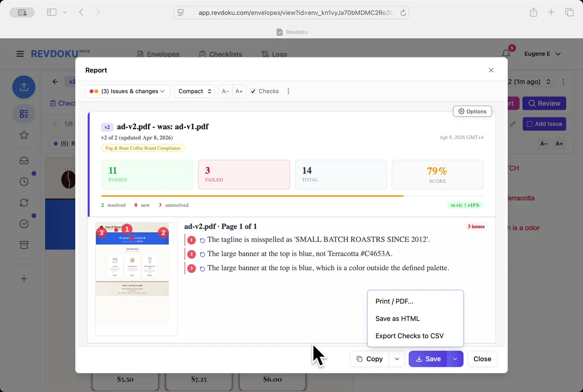Viewport: 583px width, 392px height.
Task: Click the notification bell icon
Action: pyautogui.click(x=506, y=54)
